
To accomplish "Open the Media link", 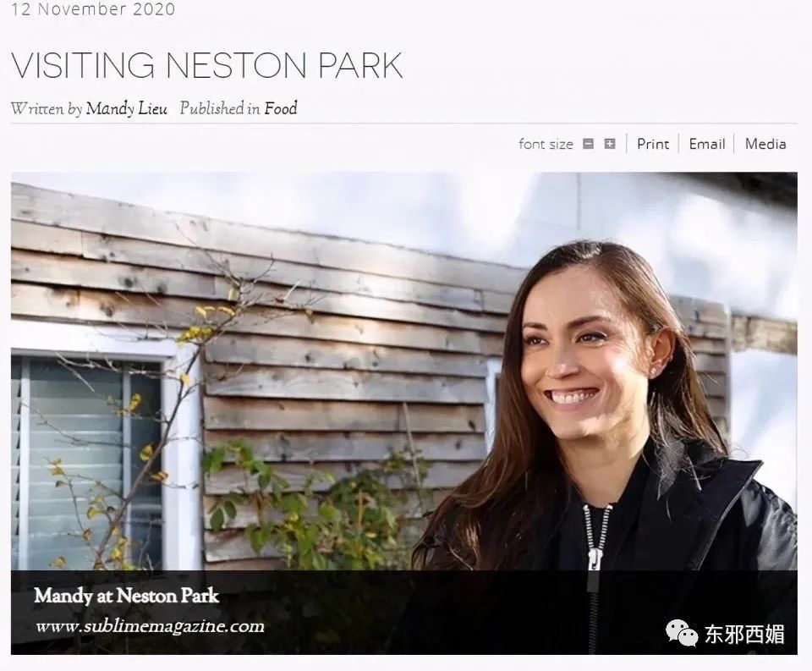I will [765, 144].
